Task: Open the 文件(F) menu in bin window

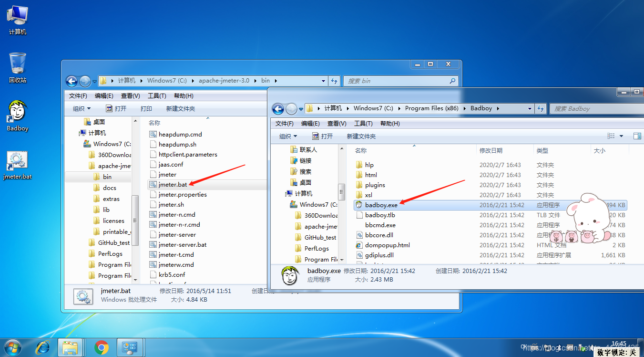Action: 78,96
